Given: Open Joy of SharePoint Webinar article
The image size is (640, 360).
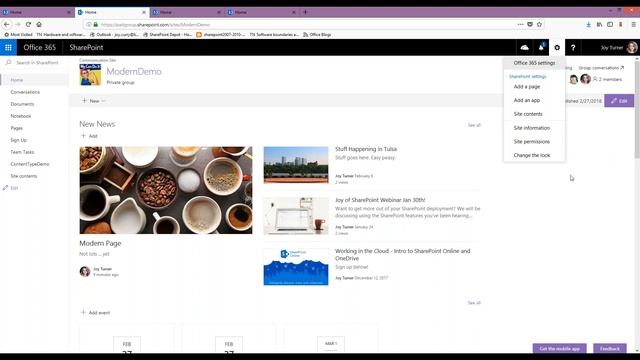Looking at the screenshot, I should (x=380, y=200).
